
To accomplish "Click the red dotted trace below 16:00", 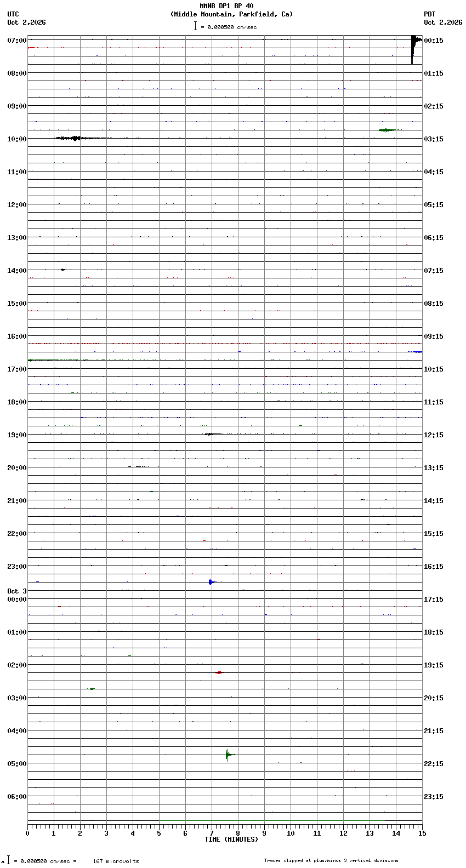I will (x=225, y=344).
